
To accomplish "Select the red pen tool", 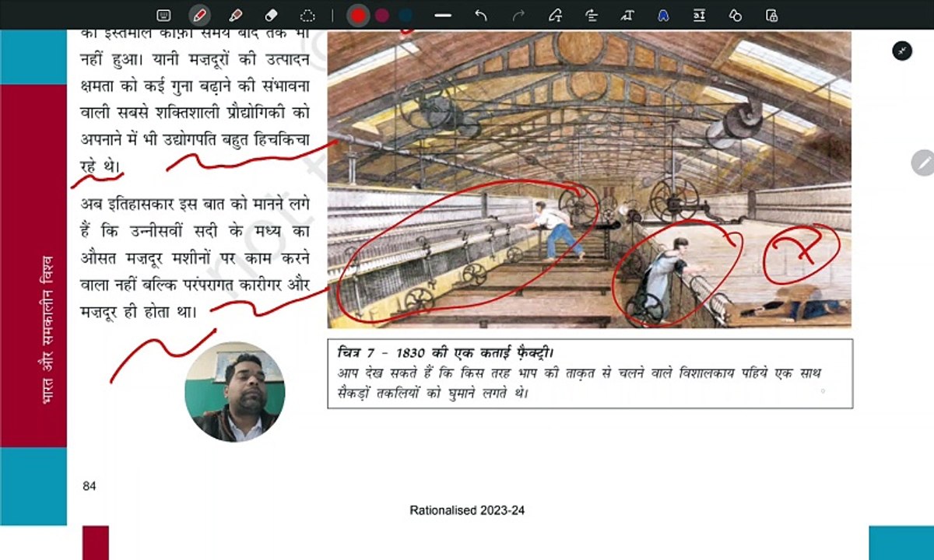I will (x=200, y=15).
